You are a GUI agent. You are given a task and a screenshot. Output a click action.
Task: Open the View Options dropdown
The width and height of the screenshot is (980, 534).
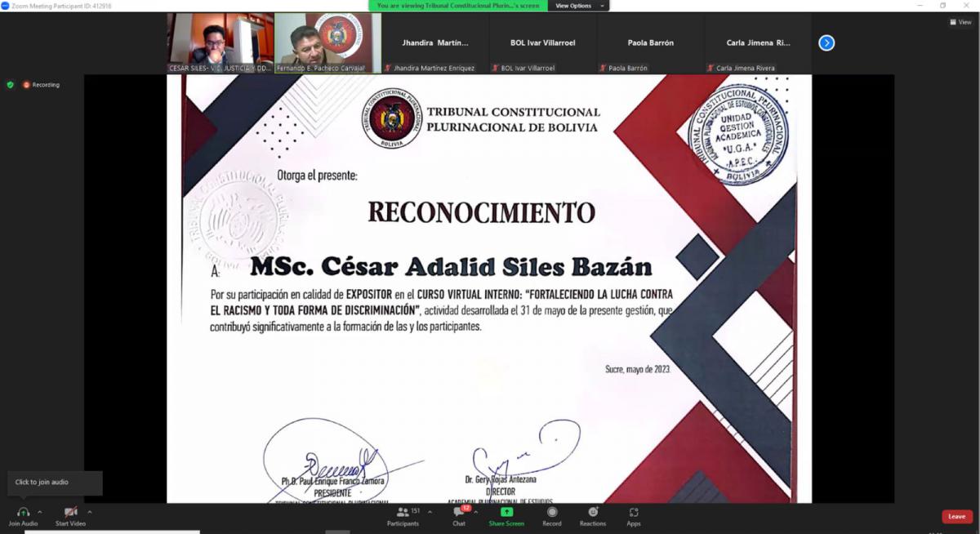point(578,6)
